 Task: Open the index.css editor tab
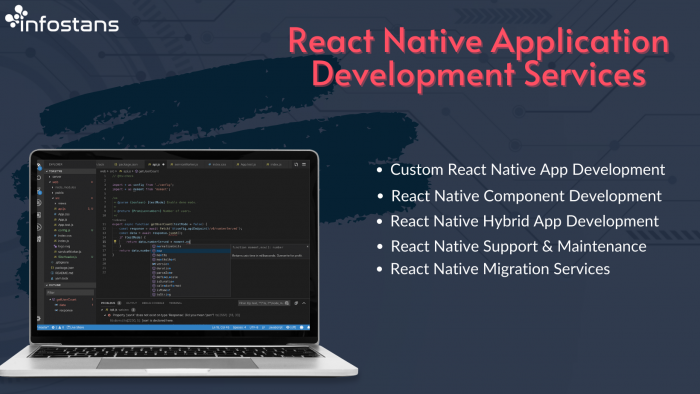coord(217,165)
